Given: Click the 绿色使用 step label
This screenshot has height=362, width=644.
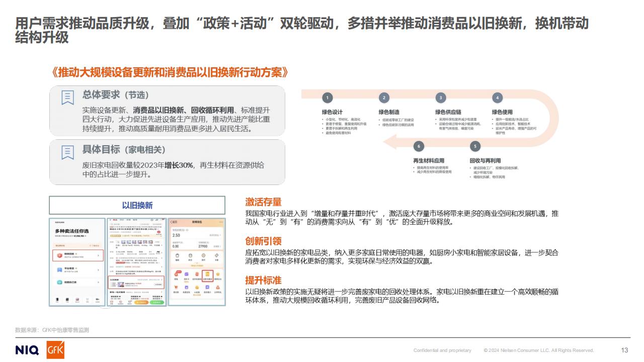Looking at the screenshot, I should (502, 112).
